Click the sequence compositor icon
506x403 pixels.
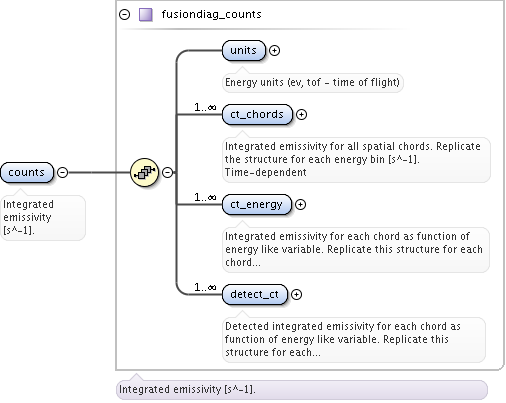pyautogui.click(x=144, y=172)
